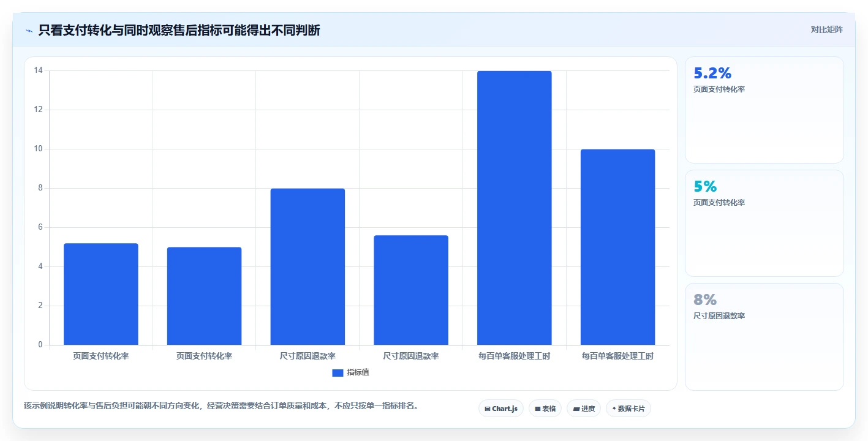This screenshot has height=441, width=868.
Task: Click the 8% data card value
Action: tap(705, 300)
